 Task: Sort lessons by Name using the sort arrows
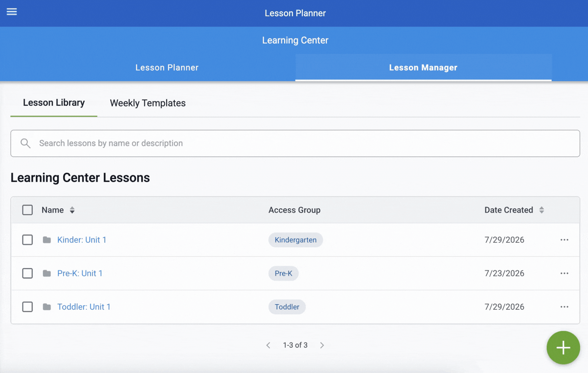point(72,210)
